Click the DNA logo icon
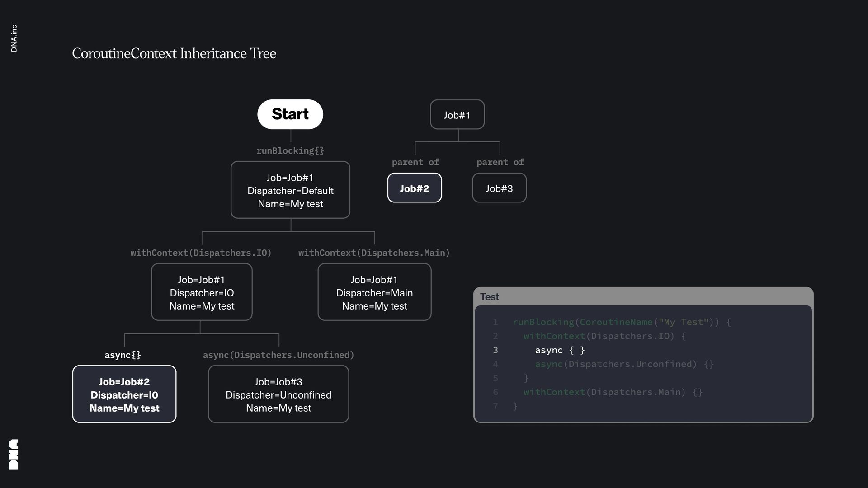Screen dimensions: 868x488 point(14,454)
